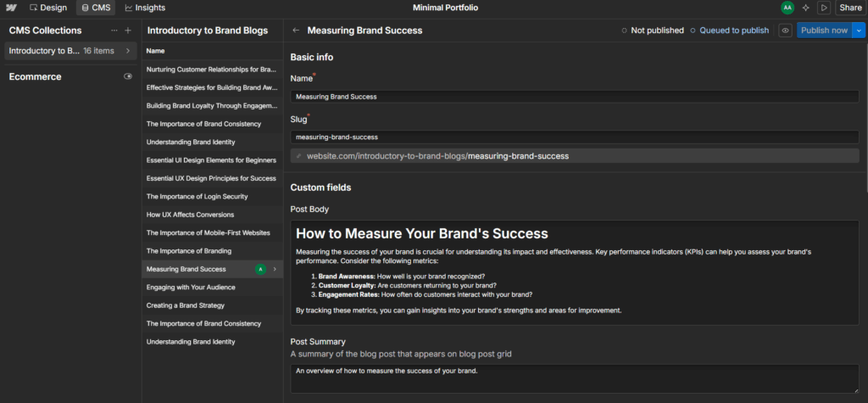Open the CMS tab
This screenshot has height=403, width=868.
(x=96, y=8)
